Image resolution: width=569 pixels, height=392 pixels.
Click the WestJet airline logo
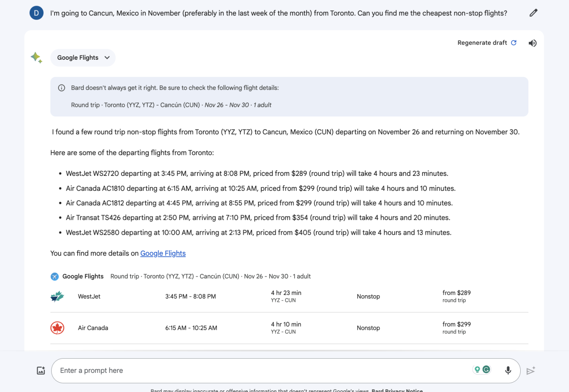pos(57,297)
